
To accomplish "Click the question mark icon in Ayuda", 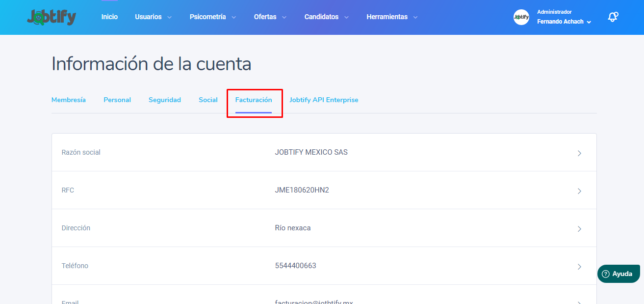I will coord(606,274).
